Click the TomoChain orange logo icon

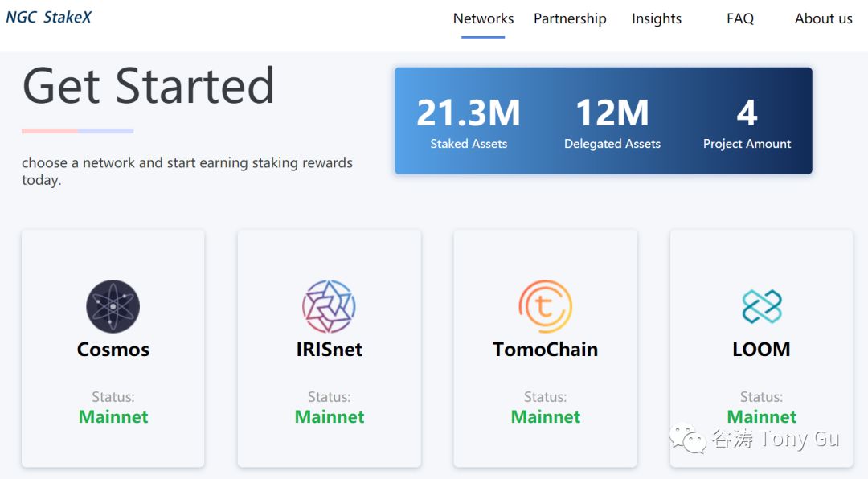coord(545,306)
